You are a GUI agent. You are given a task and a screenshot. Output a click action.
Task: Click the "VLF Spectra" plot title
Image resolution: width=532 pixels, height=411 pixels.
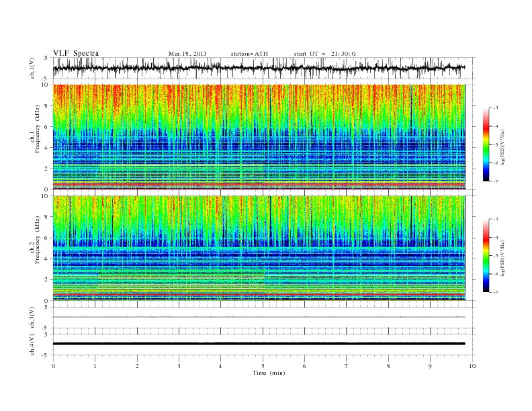76,53
